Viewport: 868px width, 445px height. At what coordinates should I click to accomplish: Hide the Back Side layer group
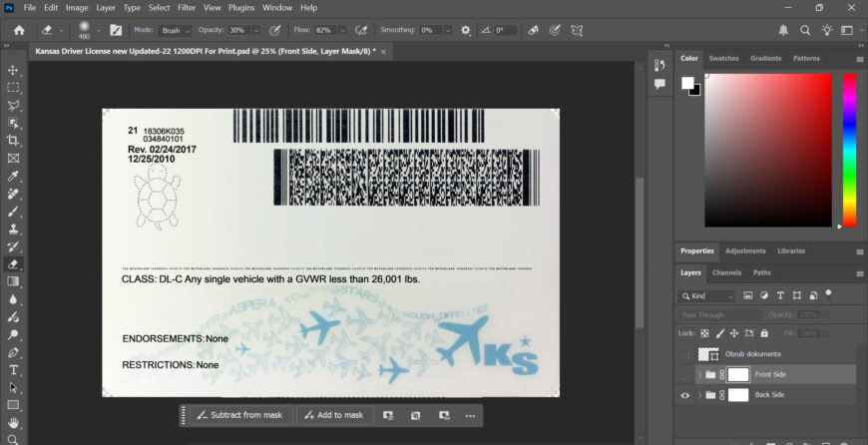point(684,395)
